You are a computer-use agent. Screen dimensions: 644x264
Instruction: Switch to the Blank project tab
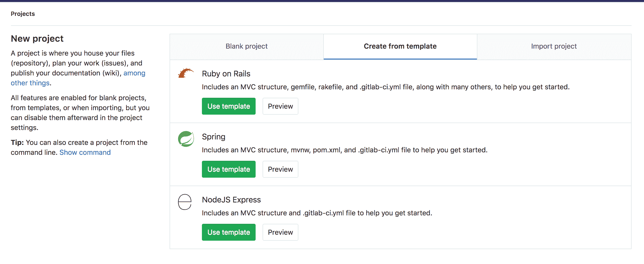[246, 46]
